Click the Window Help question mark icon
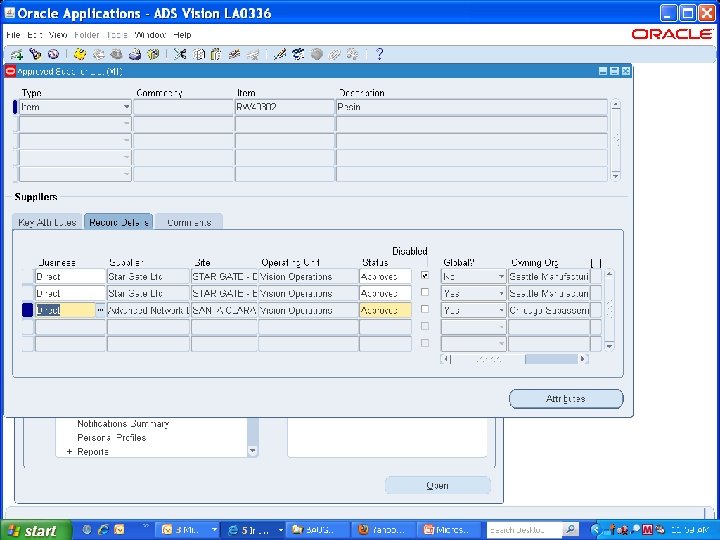The height and width of the screenshot is (540, 720). coord(379,55)
